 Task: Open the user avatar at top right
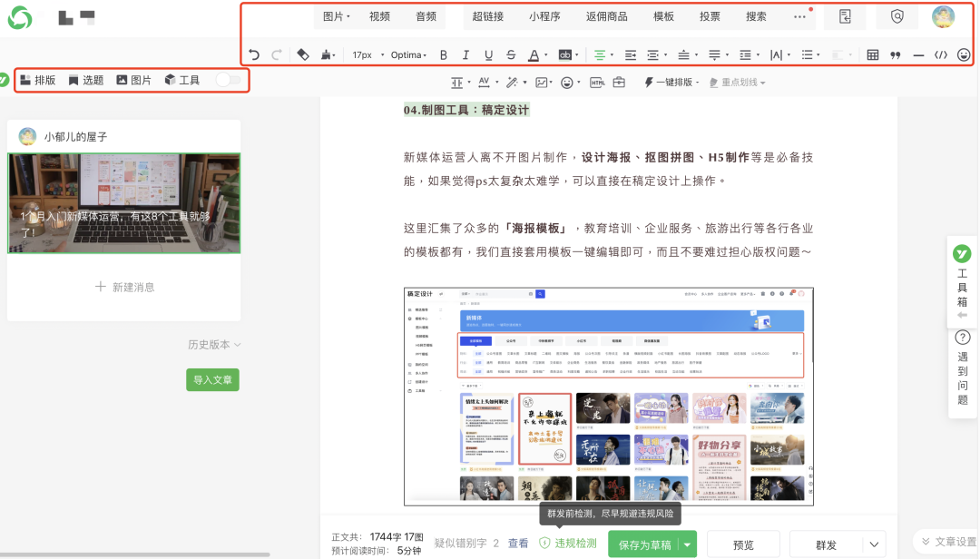[943, 17]
